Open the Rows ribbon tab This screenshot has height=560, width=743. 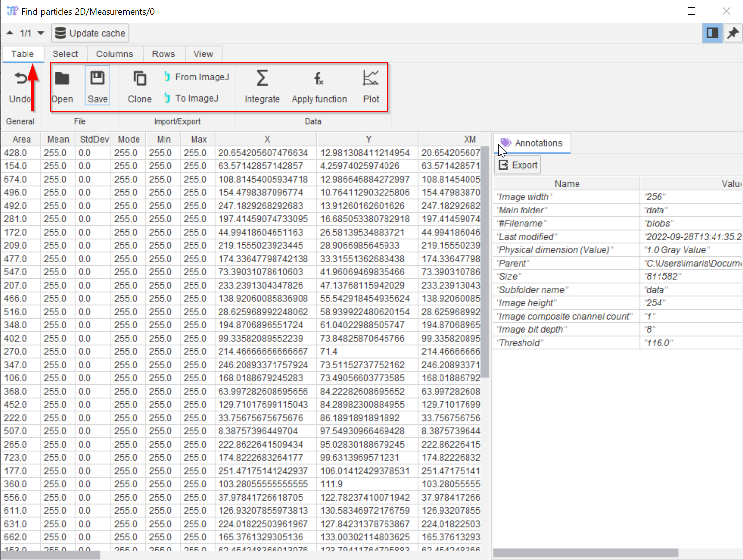click(x=164, y=54)
